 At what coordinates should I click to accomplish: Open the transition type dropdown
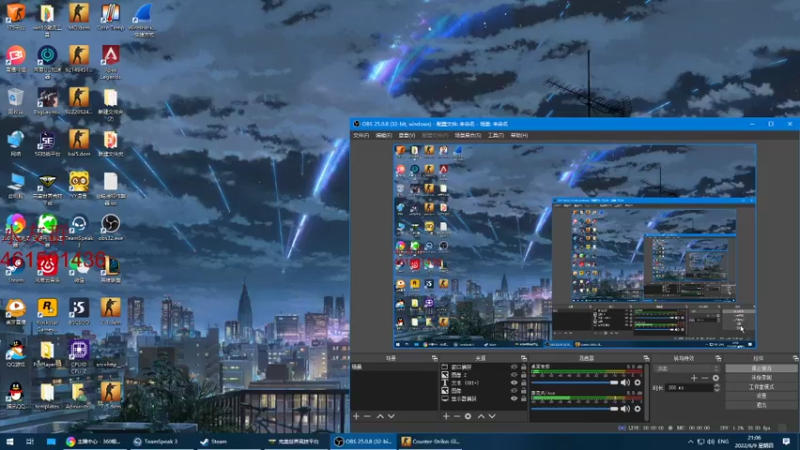687,368
